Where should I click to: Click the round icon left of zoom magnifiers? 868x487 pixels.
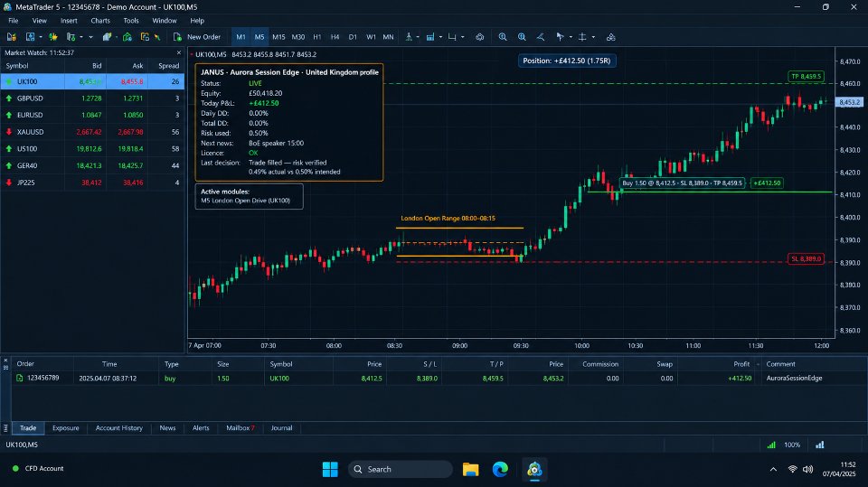coord(480,37)
